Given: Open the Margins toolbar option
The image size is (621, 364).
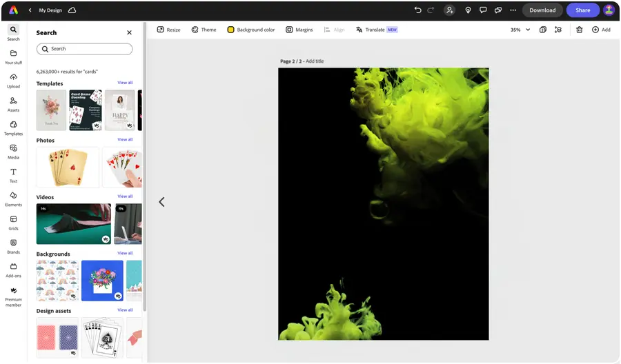Looking at the screenshot, I should click(x=299, y=30).
